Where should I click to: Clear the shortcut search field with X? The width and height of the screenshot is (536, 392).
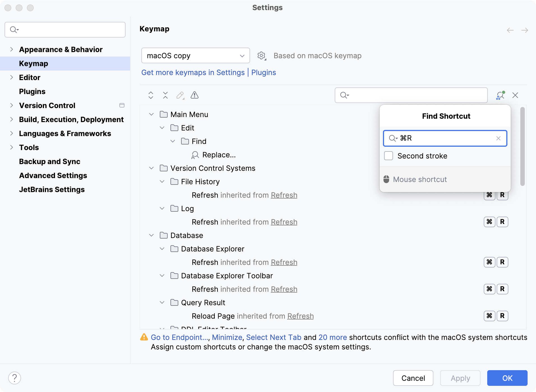pos(498,138)
